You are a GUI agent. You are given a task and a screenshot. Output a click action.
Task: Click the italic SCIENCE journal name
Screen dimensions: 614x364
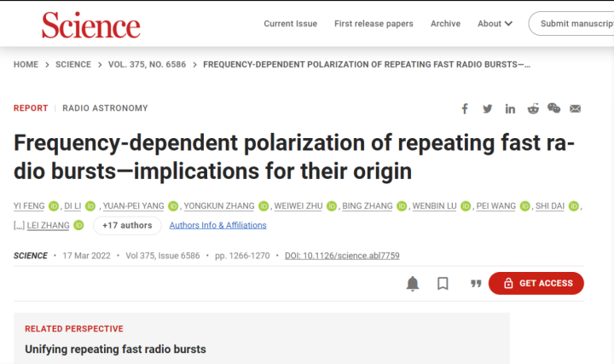tap(30, 256)
